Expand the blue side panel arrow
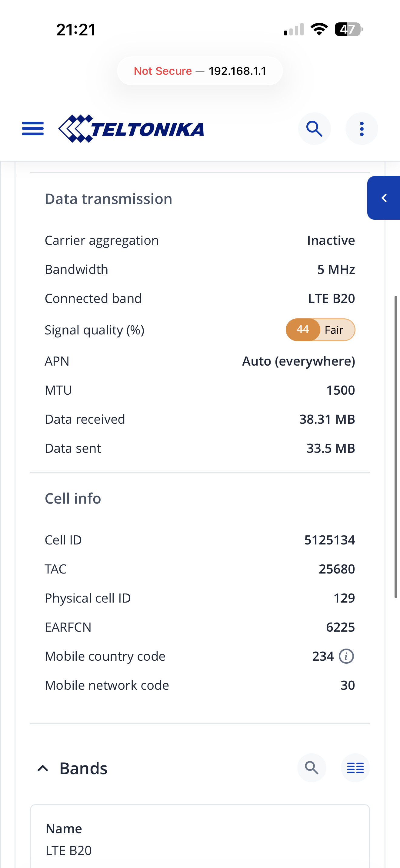 tap(384, 198)
